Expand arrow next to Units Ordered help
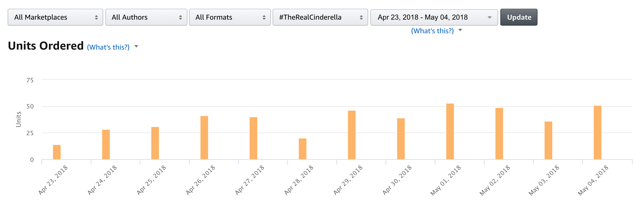This screenshot has width=644, height=206. click(x=136, y=47)
